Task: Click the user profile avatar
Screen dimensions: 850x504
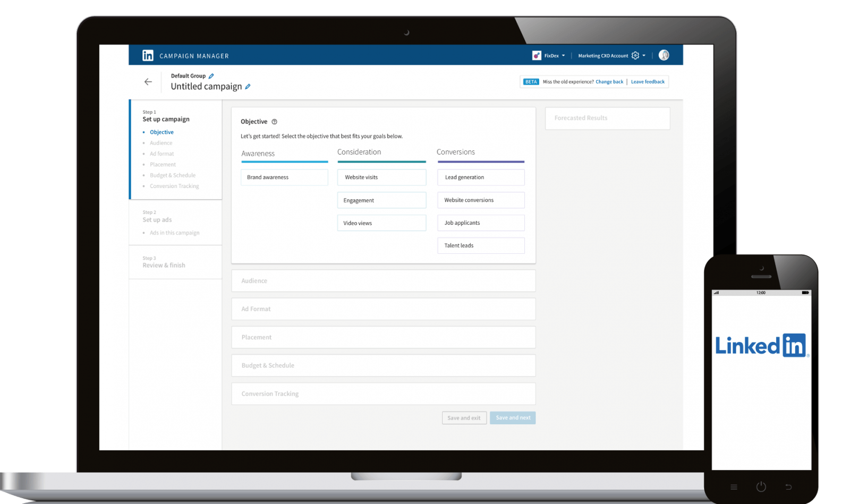Action: [664, 55]
